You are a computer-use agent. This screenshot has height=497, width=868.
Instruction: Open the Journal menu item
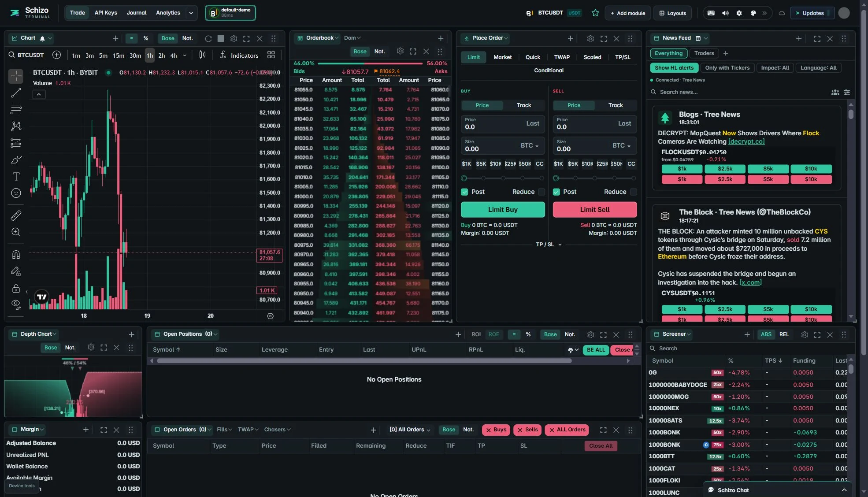point(137,13)
